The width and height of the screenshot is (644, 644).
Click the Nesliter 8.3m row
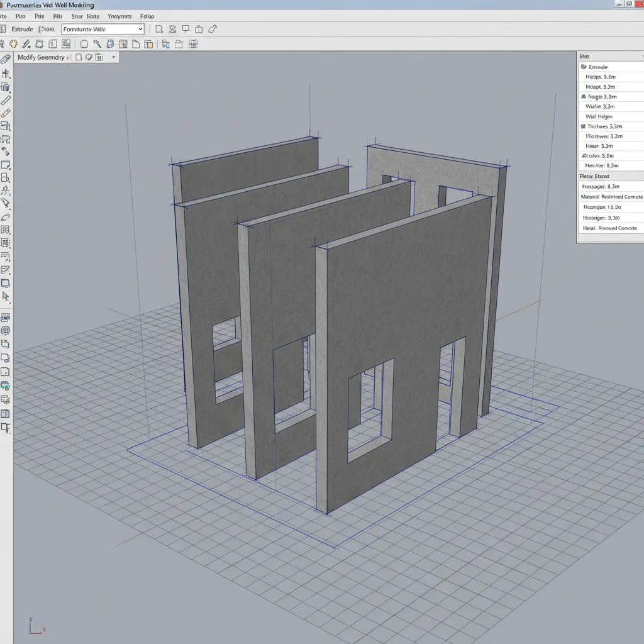tap(611, 165)
